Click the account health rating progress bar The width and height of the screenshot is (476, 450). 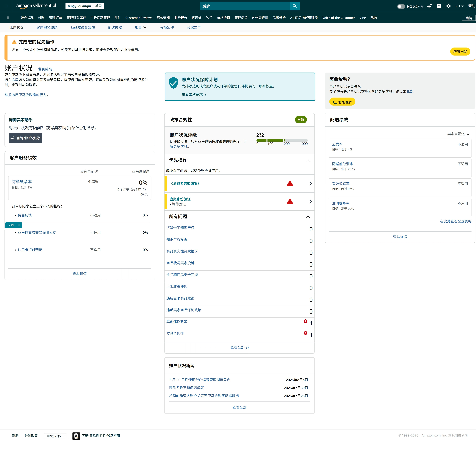coord(282,140)
